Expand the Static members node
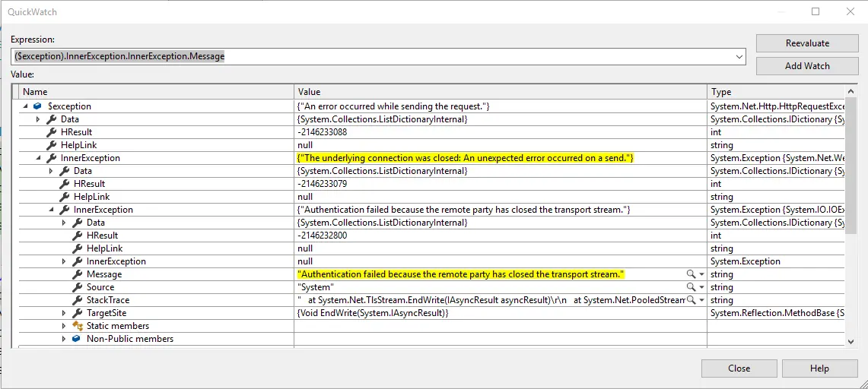This screenshot has width=868, height=389. click(x=64, y=326)
